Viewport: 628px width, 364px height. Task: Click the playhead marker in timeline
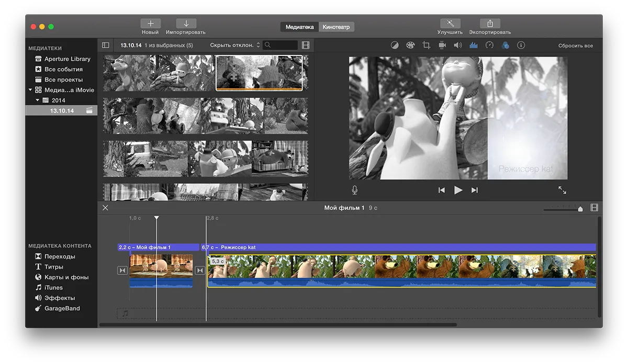tap(156, 218)
